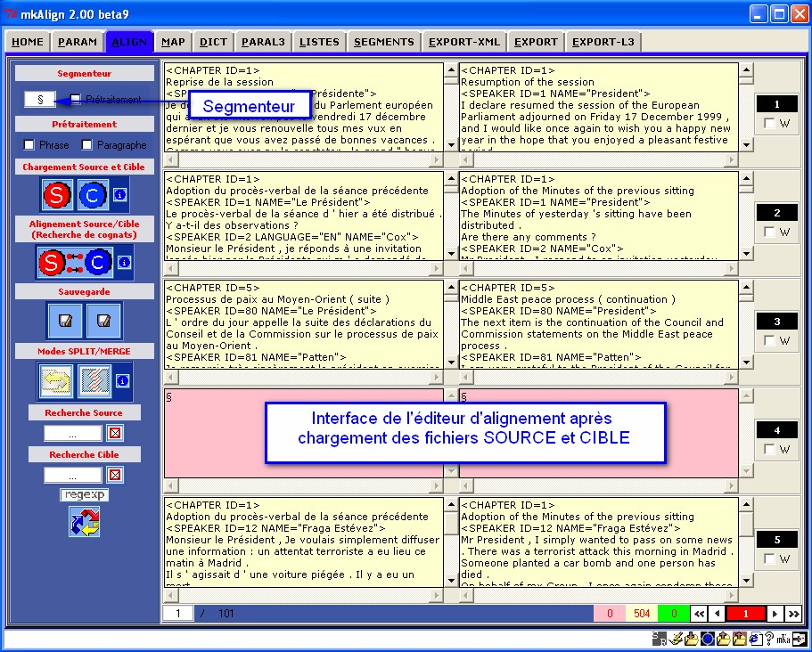Click down arrow of segment 1 source scrollbar
The image size is (812, 652).
[x=451, y=145]
